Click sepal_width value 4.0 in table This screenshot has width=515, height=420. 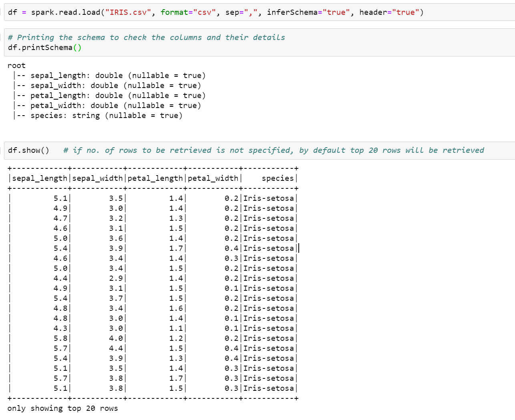116,338
